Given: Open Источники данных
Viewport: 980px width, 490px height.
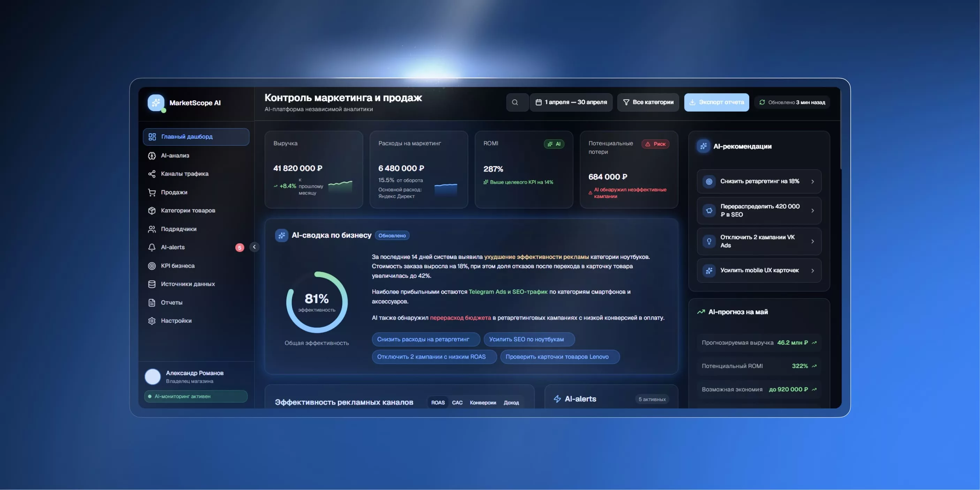Looking at the screenshot, I should [196, 284].
